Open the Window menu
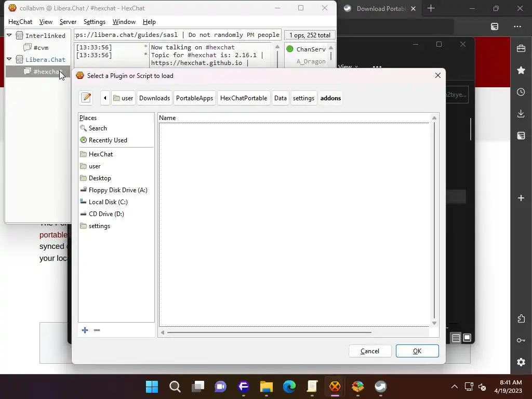The image size is (532, 399). [124, 22]
